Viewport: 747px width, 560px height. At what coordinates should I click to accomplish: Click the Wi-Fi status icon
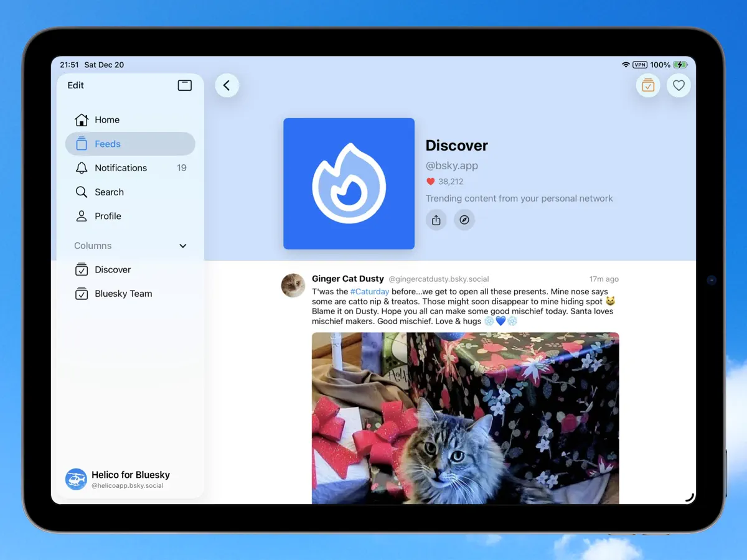point(626,65)
